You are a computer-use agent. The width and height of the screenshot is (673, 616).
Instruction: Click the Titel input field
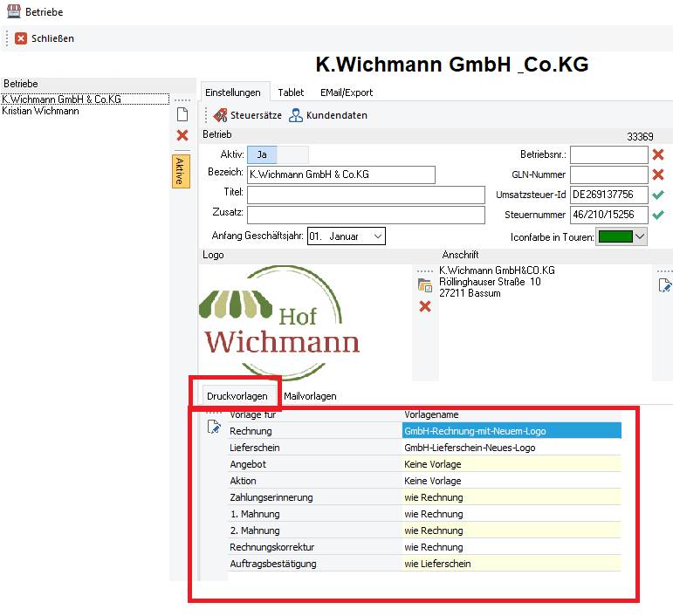(366, 195)
